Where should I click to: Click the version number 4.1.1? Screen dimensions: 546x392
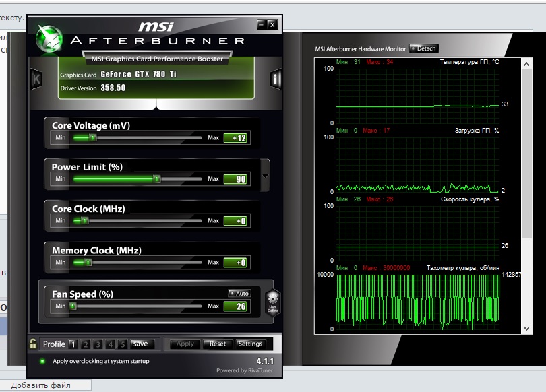coord(265,361)
